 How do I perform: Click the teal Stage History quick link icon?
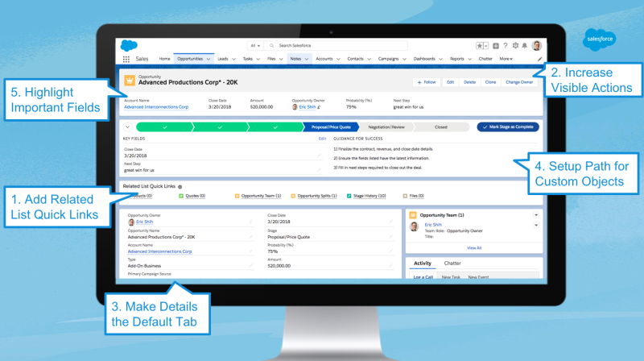point(349,196)
